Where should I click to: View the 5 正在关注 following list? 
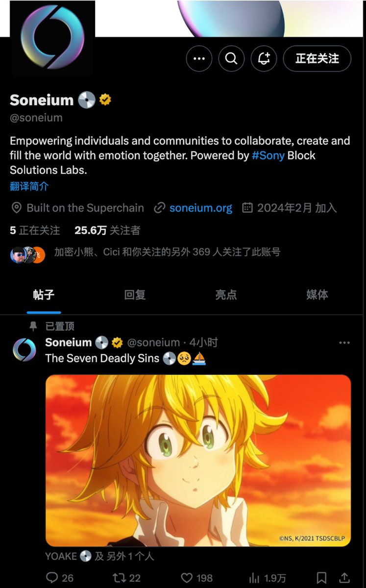click(x=35, y=230)
